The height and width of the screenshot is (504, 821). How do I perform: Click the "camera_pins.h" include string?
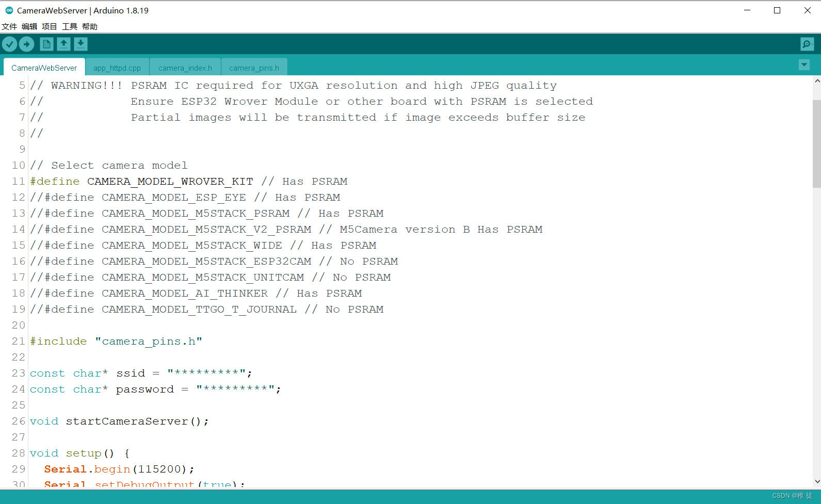(149, 342)
